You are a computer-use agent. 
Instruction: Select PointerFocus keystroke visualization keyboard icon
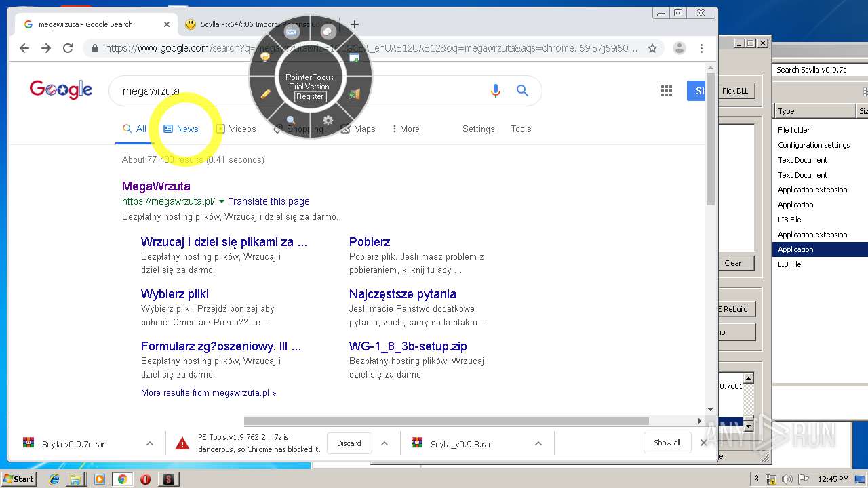point(292,32)
